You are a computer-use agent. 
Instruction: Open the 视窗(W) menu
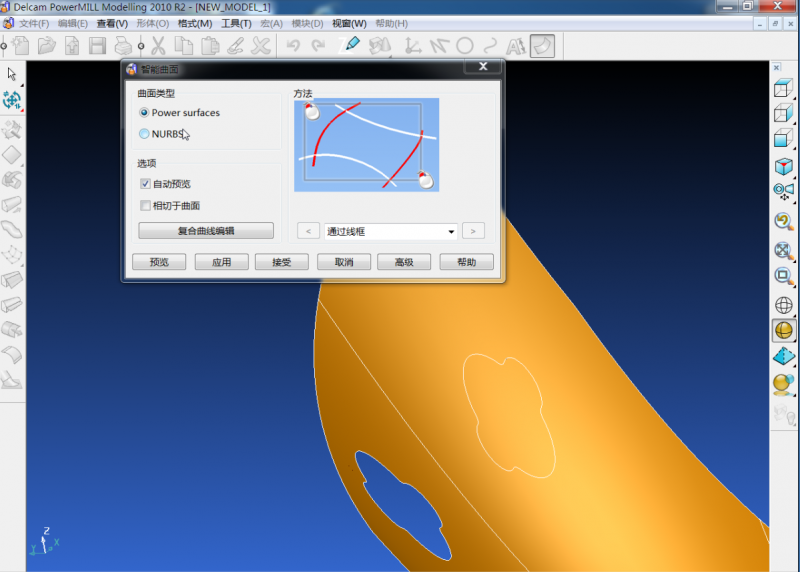(349, 23)
